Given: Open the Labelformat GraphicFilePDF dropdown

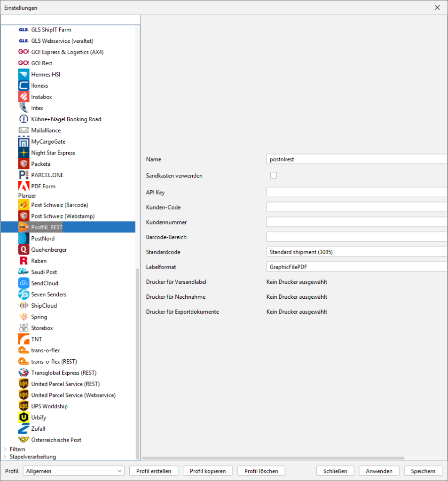Looking at the screenshot, I should click(x=356, y=267).
